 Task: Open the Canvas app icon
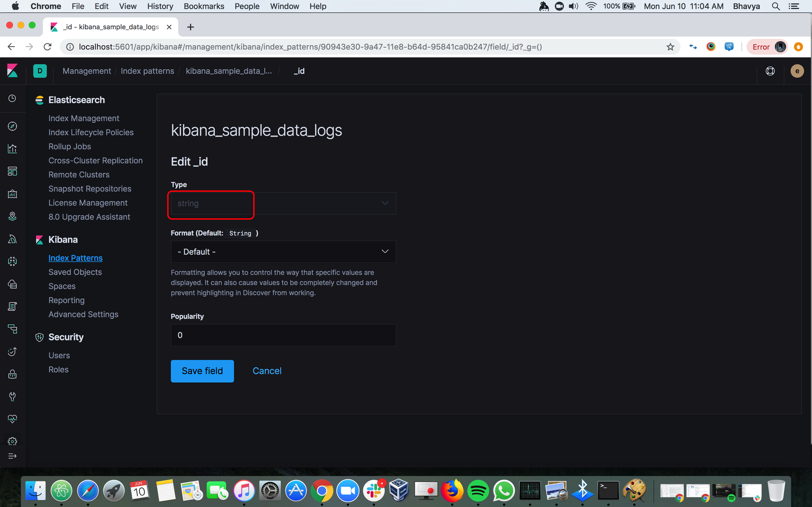pos(12,194)
